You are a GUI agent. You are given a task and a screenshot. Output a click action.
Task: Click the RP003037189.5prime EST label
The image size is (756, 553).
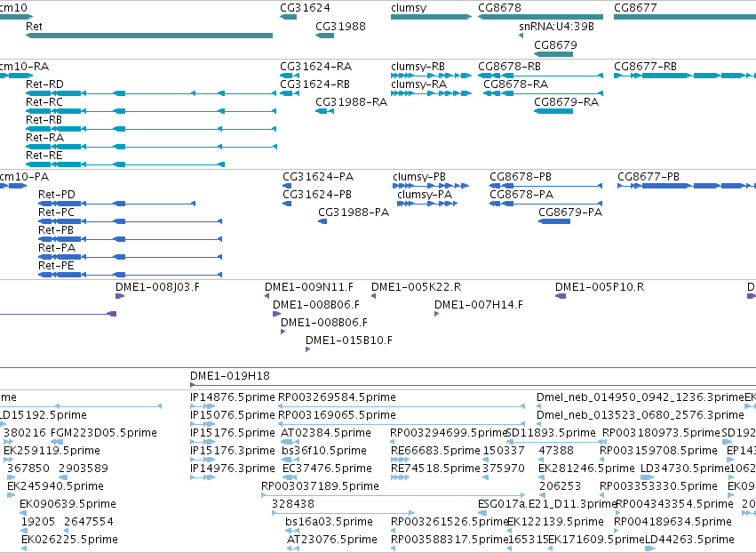click(x=320, y=486)
